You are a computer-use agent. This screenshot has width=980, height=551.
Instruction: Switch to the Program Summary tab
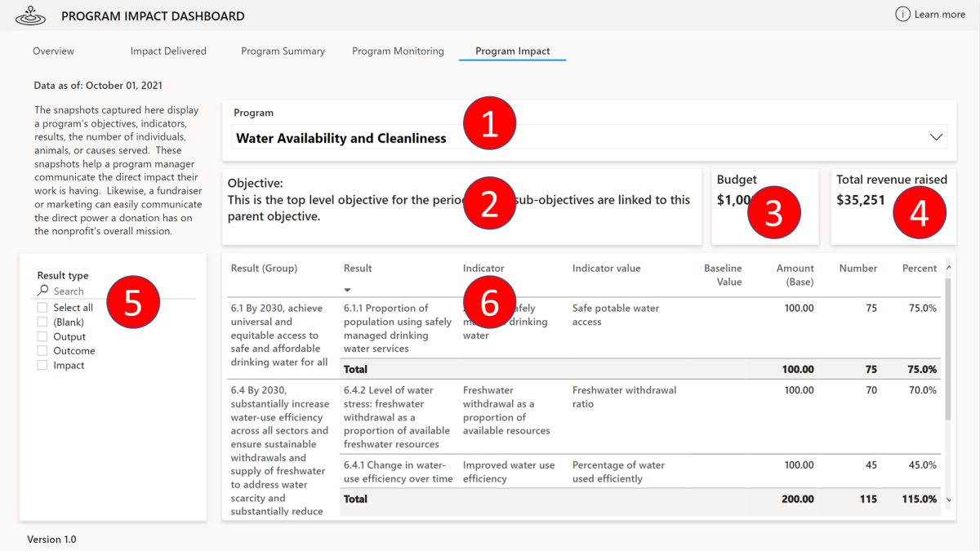[x=283, y=51]
